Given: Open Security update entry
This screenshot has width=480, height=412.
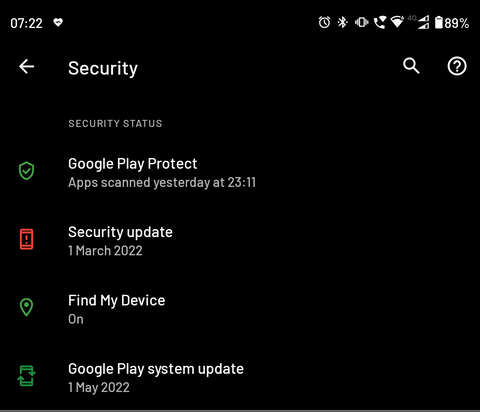Looking at the screenshot, I should [240, 241].
